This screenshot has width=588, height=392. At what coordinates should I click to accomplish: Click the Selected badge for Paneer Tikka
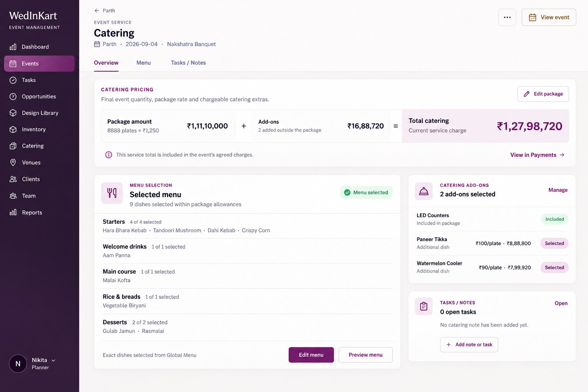tap(554, 243)
